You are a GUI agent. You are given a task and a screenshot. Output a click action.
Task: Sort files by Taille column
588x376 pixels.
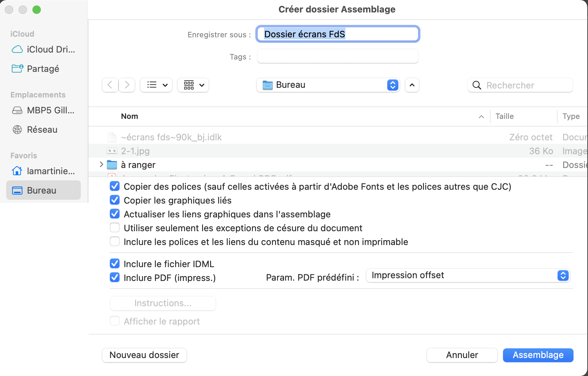click(504, 116)
